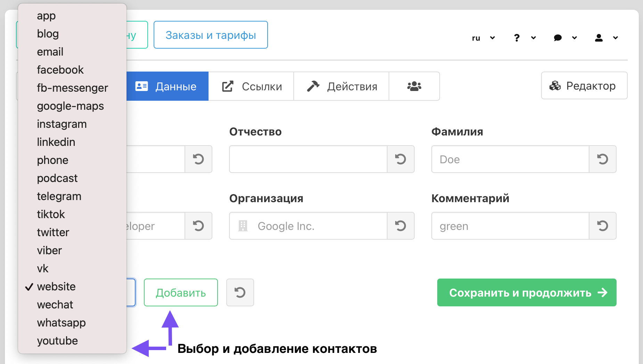
Task: Click the undo icon next to Добавить
Action: pyautogui.click(x=240, y=292)
